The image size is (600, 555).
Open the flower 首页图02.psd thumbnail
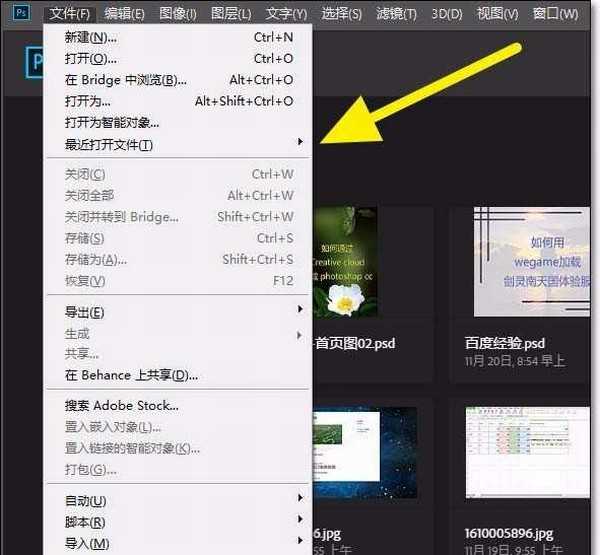[345, 262]
